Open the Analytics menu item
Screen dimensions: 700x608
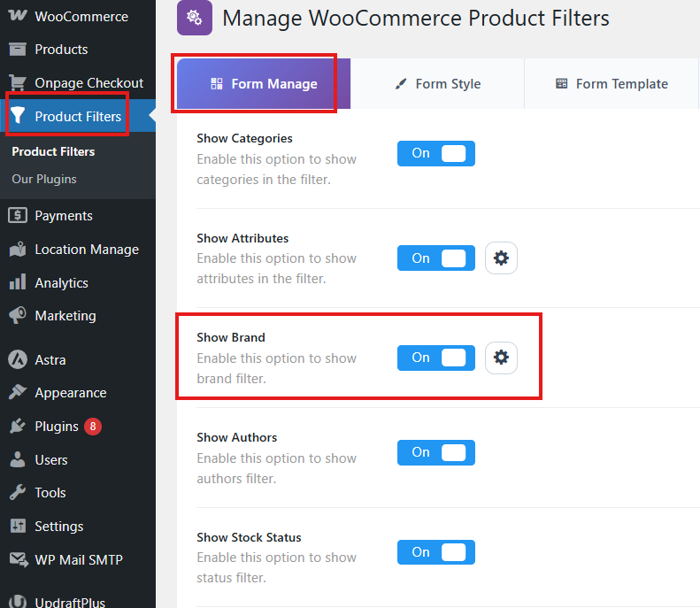pyautogui.click(x=78, y=282)
